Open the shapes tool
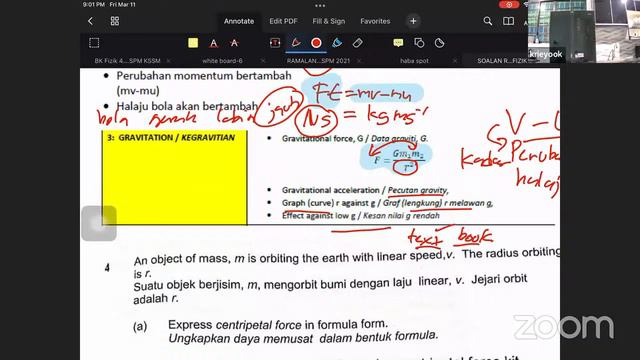Image resolution: width=640 pixels, height=360 pixels. click(419, 43)
